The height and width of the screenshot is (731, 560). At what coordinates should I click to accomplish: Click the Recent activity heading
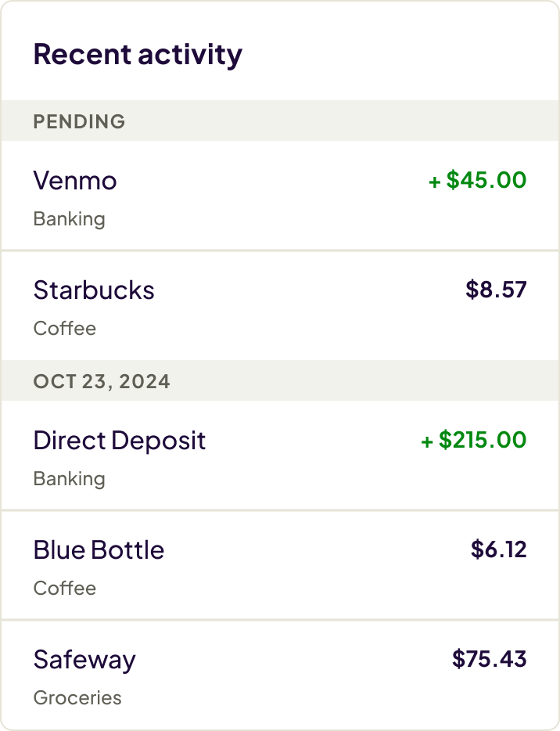click(x=138, y=55)
